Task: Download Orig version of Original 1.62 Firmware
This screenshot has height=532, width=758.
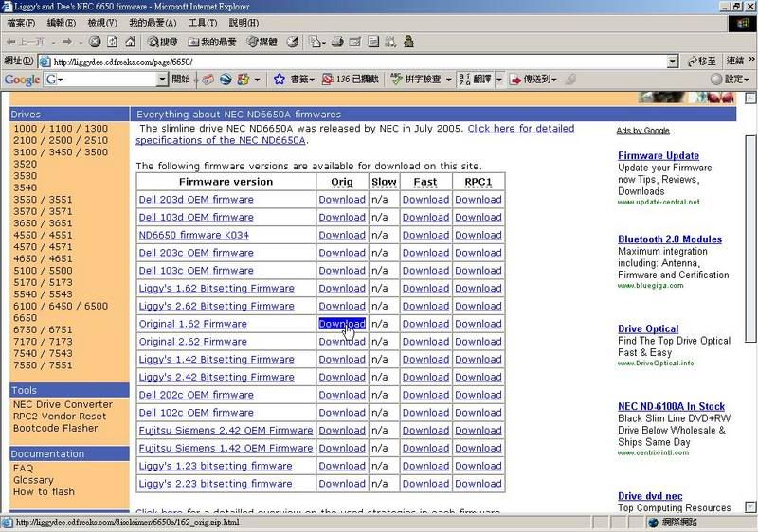Action: point(342,324)
